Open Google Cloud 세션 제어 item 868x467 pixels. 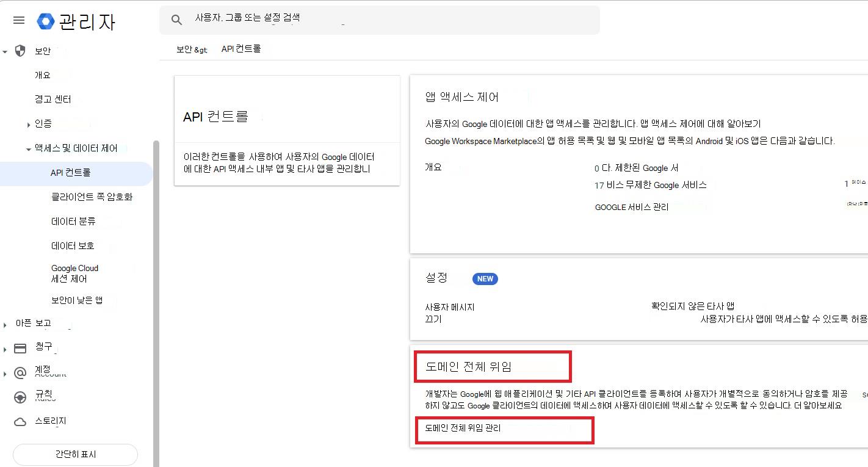(74, 273)
